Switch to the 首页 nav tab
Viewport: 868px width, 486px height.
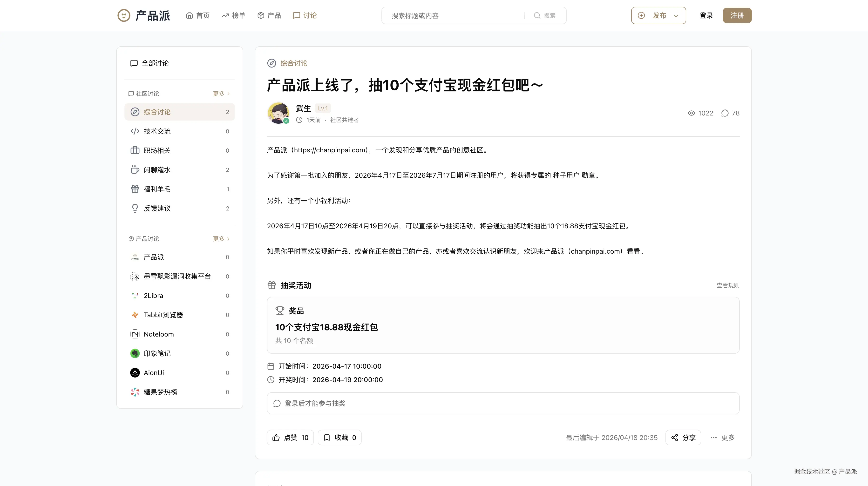point(198,15)
